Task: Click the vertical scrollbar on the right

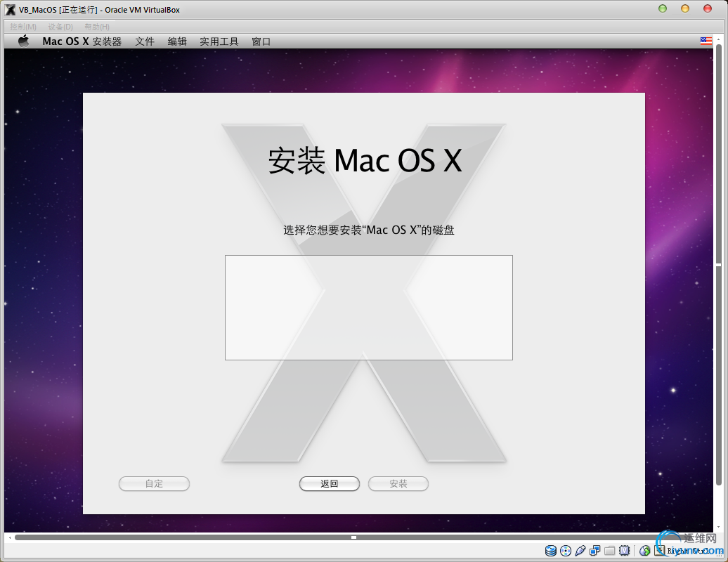Action: pyautogui.click(x=719, y=266)
